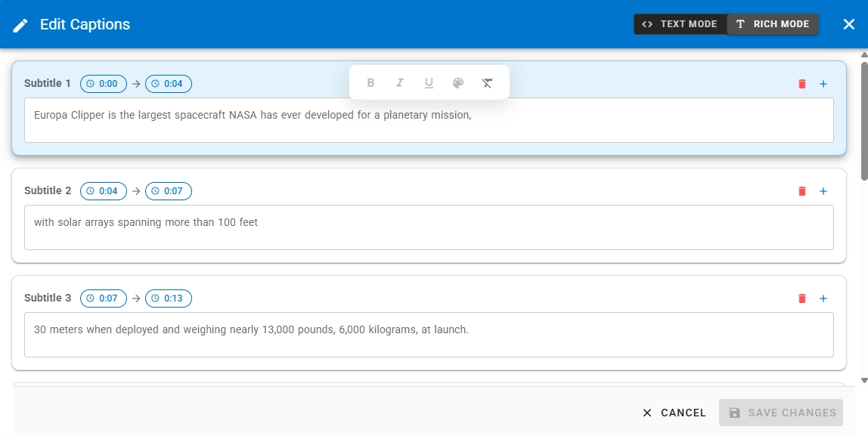Image resolution: width=868 pixels, height=436 pixels.
Task: Toggle bold formatting in the floating toolbar
Action: 371,83
